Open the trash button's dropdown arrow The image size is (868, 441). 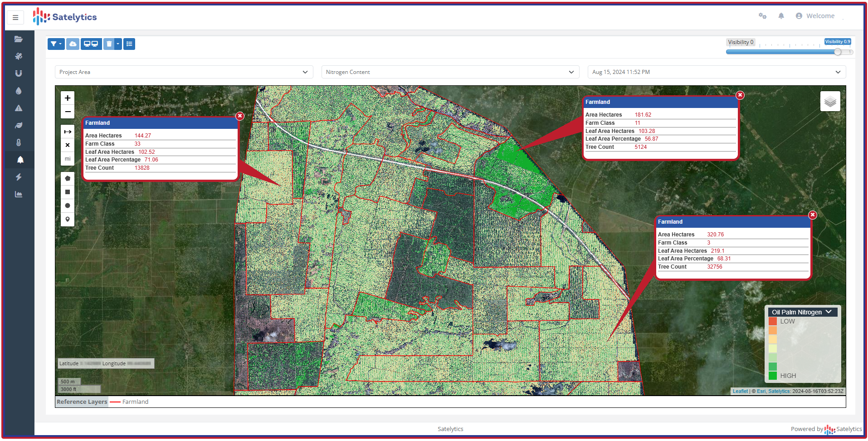pos(118,44)
